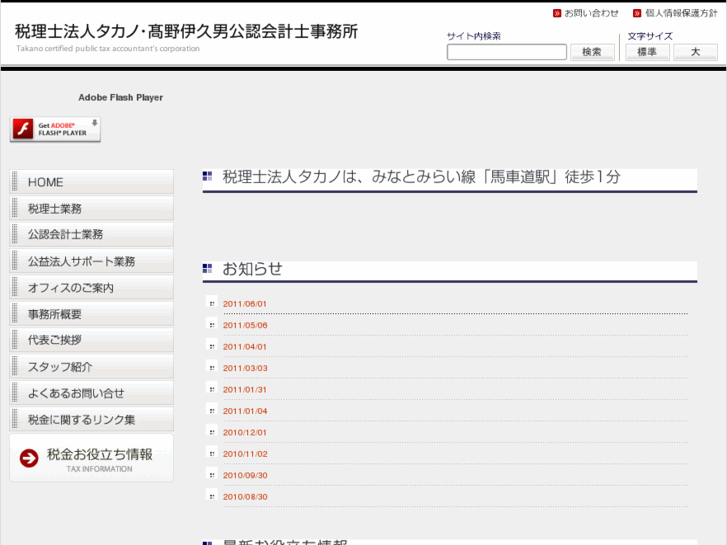Click the 検索 search button
727x545 pixels.
click(x=592, y=52)
